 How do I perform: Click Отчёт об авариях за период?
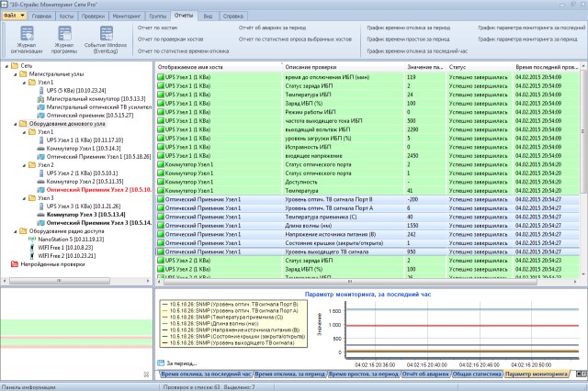(272, 28)
